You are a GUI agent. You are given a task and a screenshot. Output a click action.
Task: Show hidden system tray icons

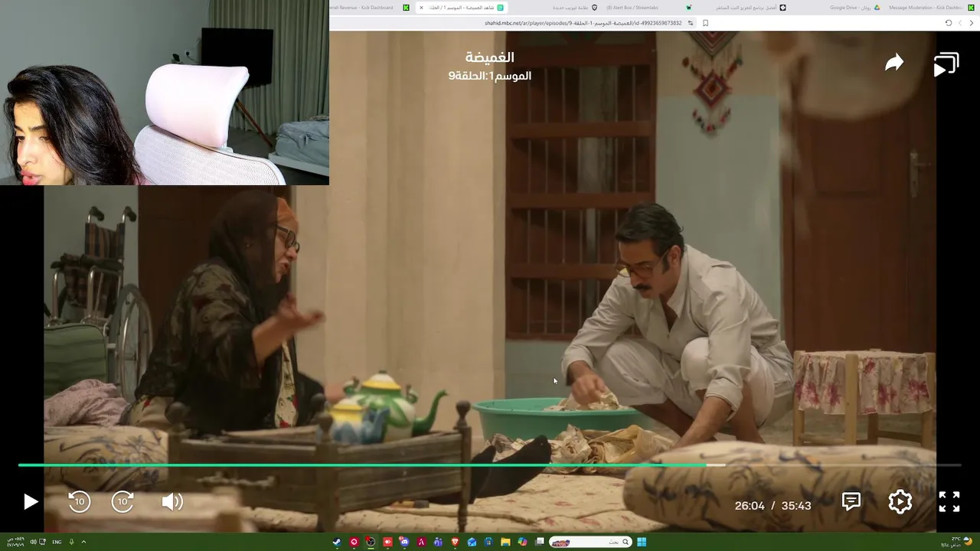click(83, 542)
